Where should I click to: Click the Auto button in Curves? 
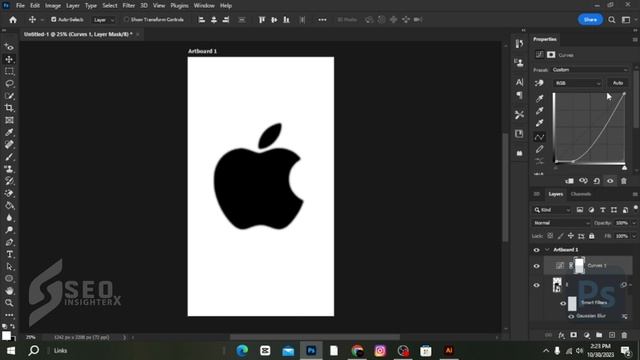click(x=618, y=83)
